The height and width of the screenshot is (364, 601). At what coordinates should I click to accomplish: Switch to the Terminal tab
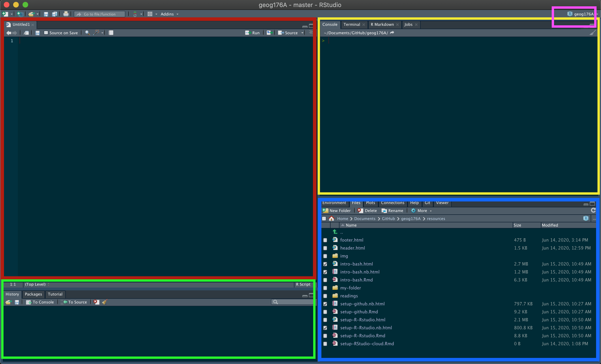[x=351, y=25]
